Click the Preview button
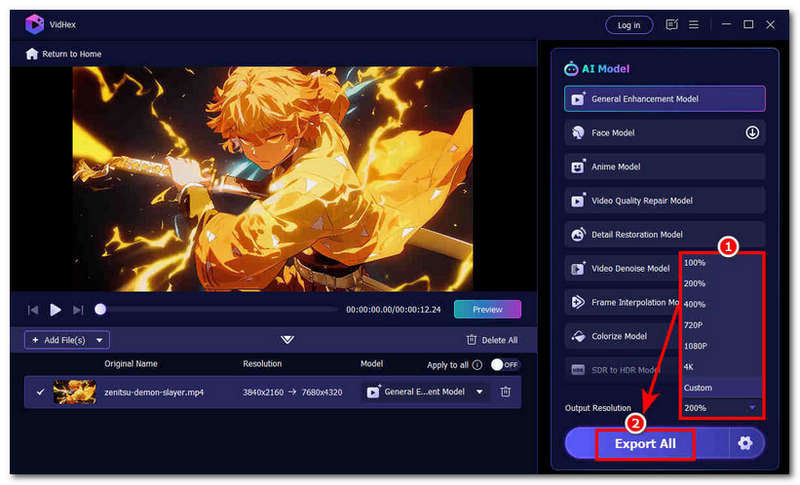800x485 pixels. pos(487,309)
